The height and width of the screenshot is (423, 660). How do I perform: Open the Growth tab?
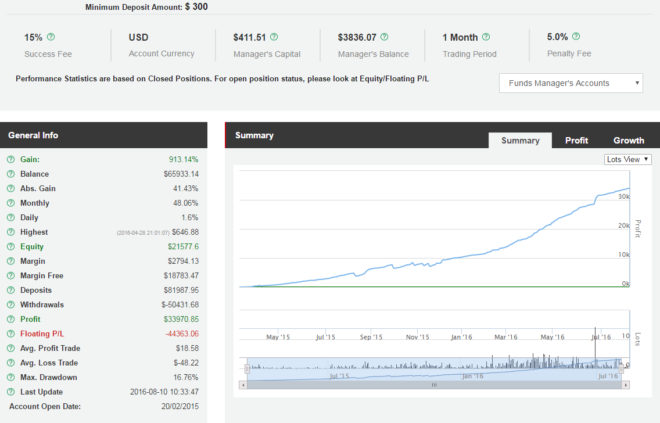(x=628, y=141)
